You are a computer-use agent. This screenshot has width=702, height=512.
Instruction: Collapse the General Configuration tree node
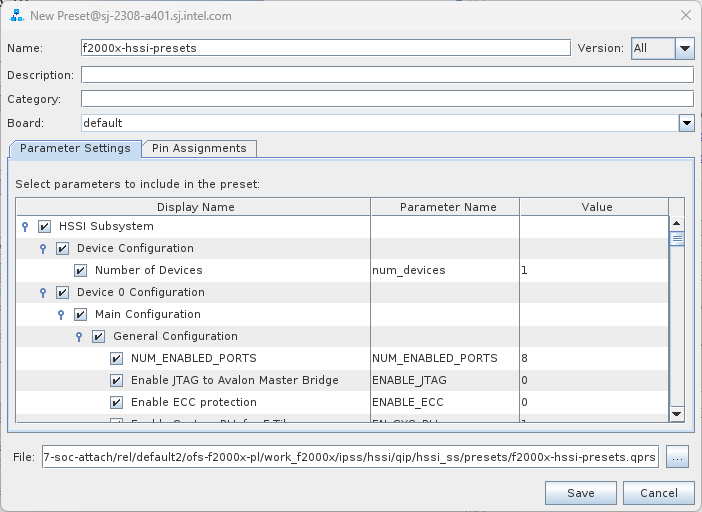(80, 337)
